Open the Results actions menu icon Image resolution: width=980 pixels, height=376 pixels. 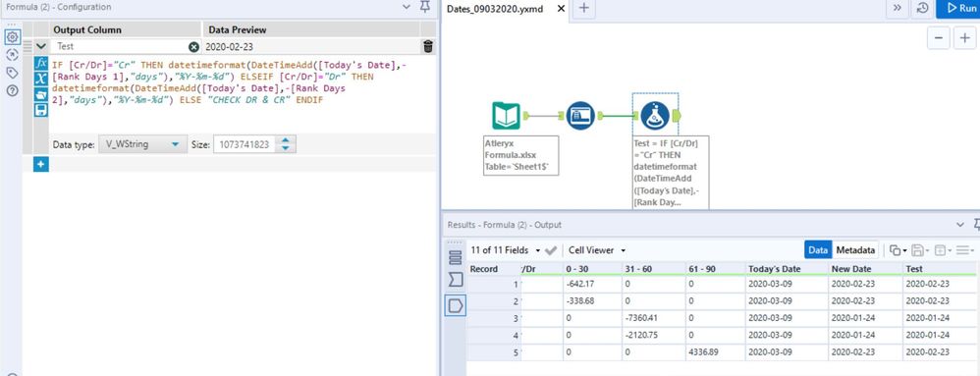click(964, 249)
